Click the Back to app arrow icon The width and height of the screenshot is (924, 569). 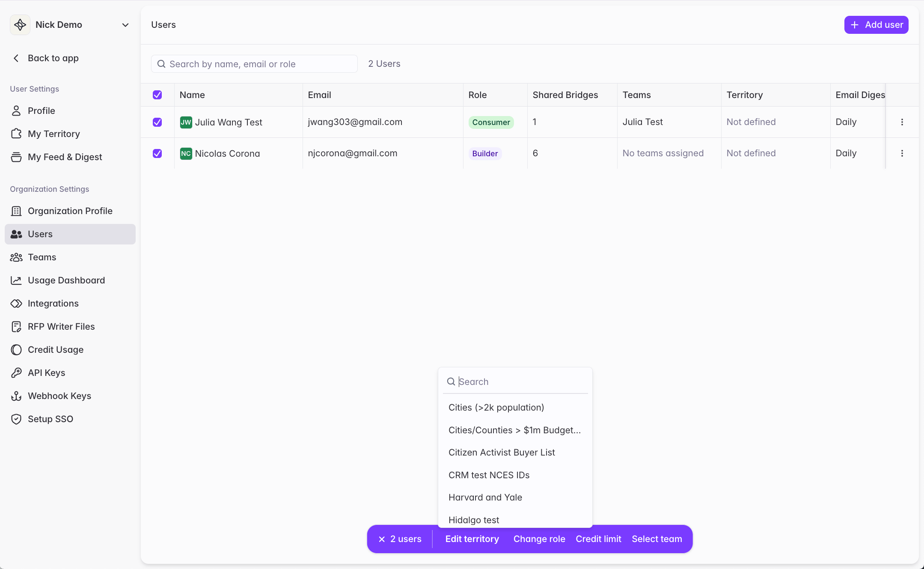pyautogui.click(x=16, y=58)
